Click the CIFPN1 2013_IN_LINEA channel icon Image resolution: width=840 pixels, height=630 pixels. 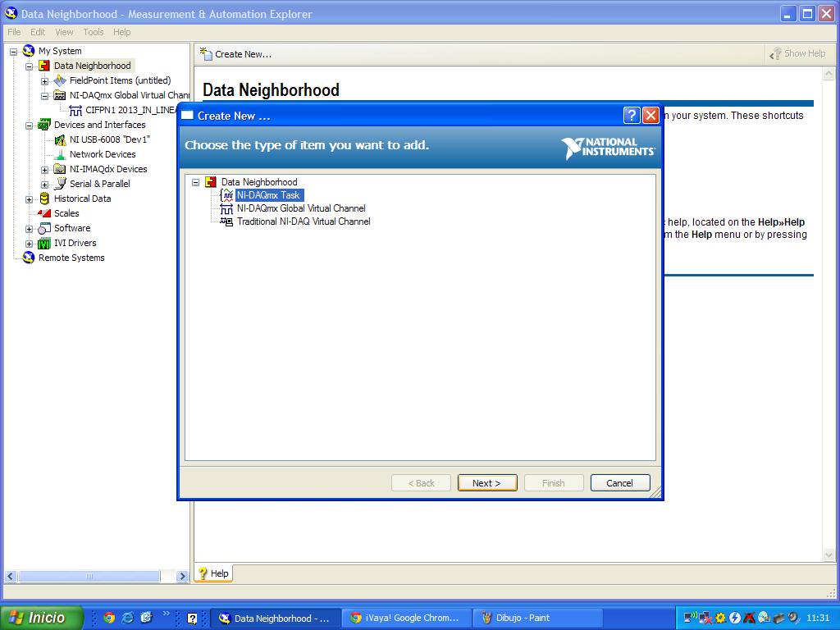click(75, 111)
